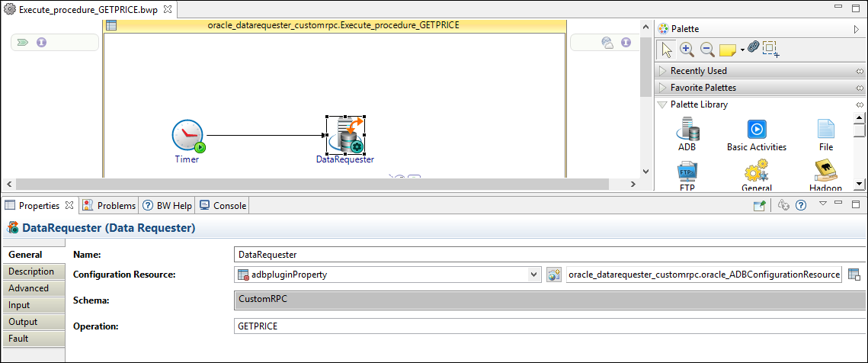Open the Properties view menu triangle
This screenshot has width=868, height=363.
pos(822,204)
